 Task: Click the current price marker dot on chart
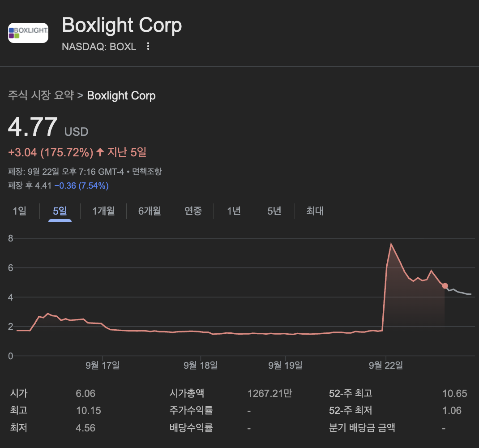(445, 286)
